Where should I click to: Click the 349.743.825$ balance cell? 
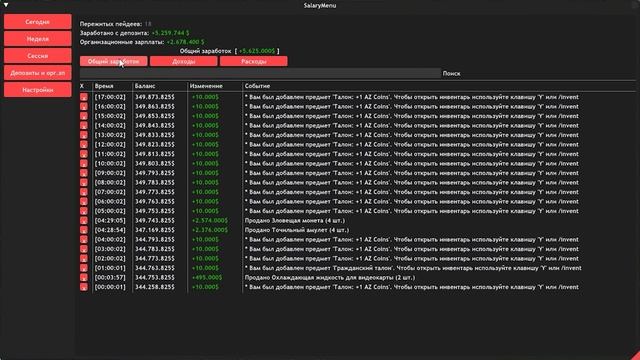(155, 220)
